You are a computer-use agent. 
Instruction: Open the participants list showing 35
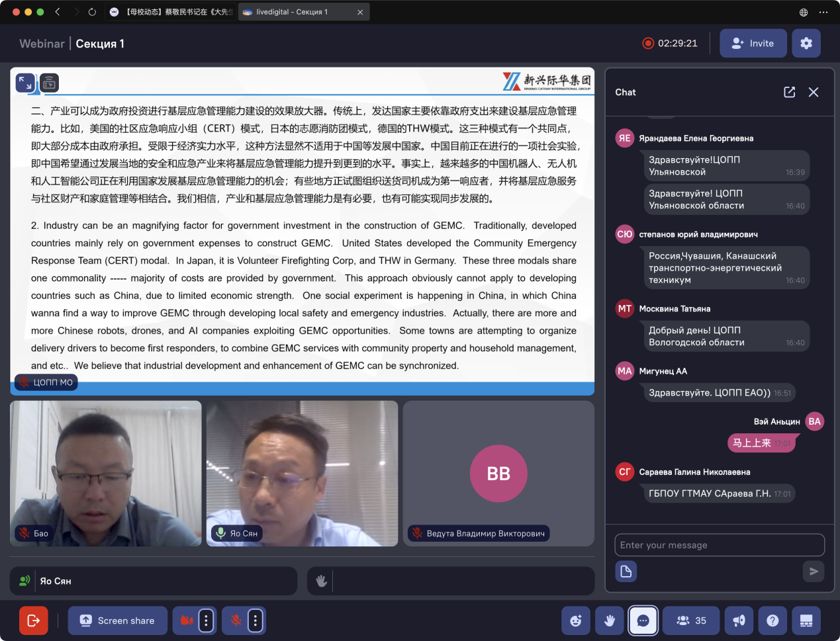(691, 620)
